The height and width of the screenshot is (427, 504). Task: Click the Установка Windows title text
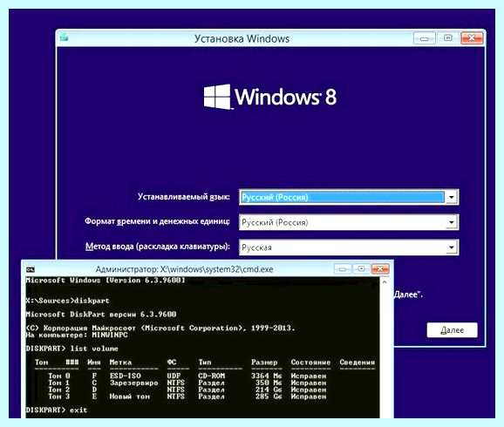point(242,38)
